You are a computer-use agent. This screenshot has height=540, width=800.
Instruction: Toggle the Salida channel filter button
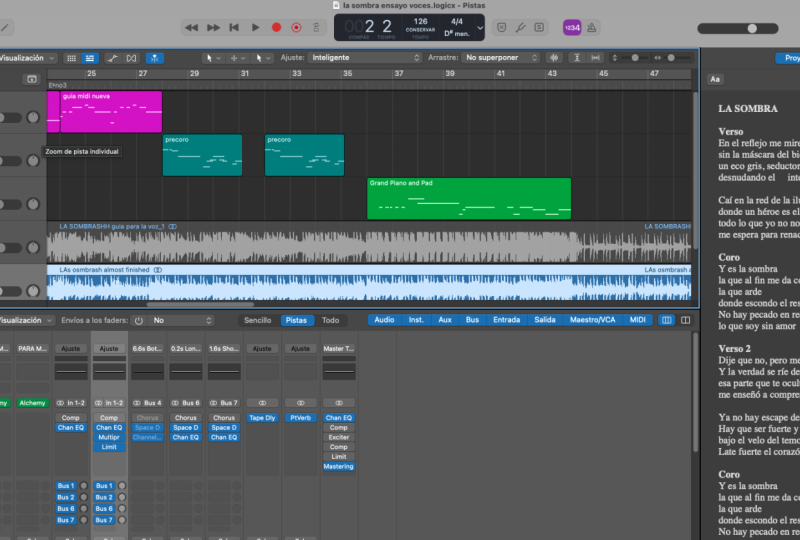coord(544,320)
